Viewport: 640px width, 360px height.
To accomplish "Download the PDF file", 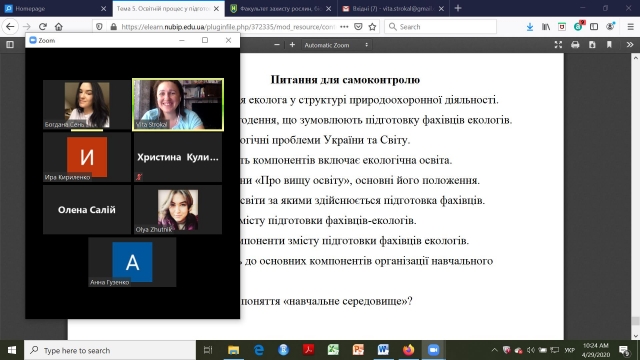I will (592, 45).
